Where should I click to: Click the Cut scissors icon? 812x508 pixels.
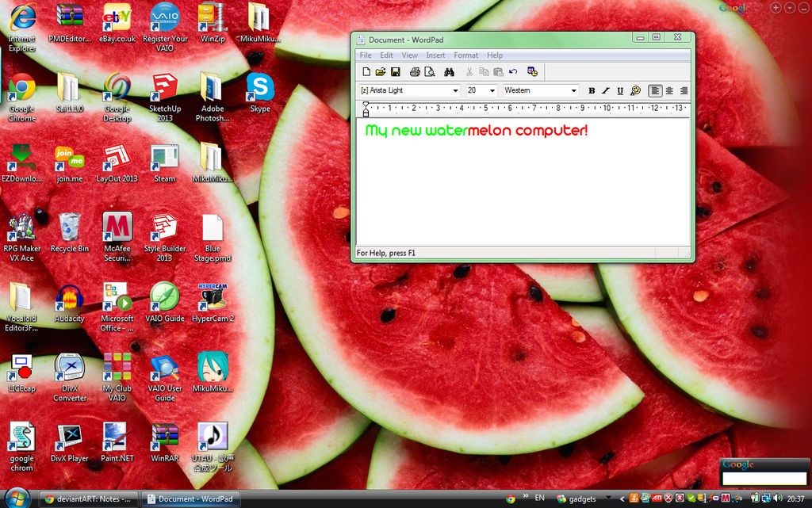pos(469,72)
